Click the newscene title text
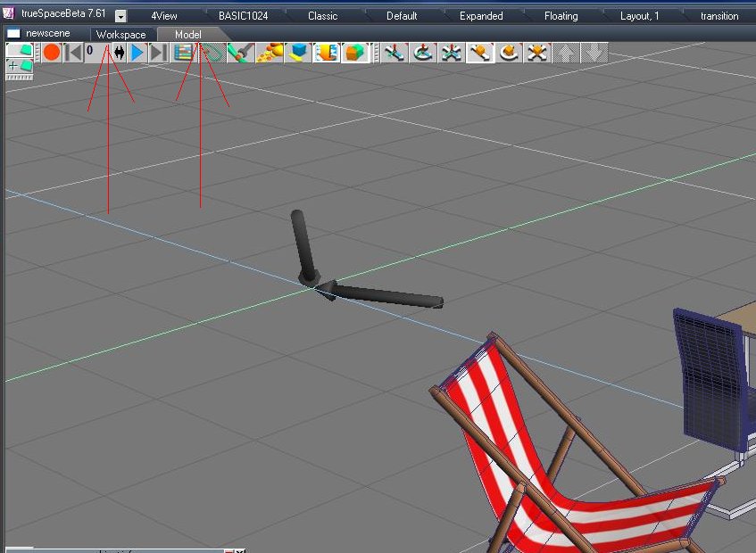The image size is (756, 553). tap(47, 33)
